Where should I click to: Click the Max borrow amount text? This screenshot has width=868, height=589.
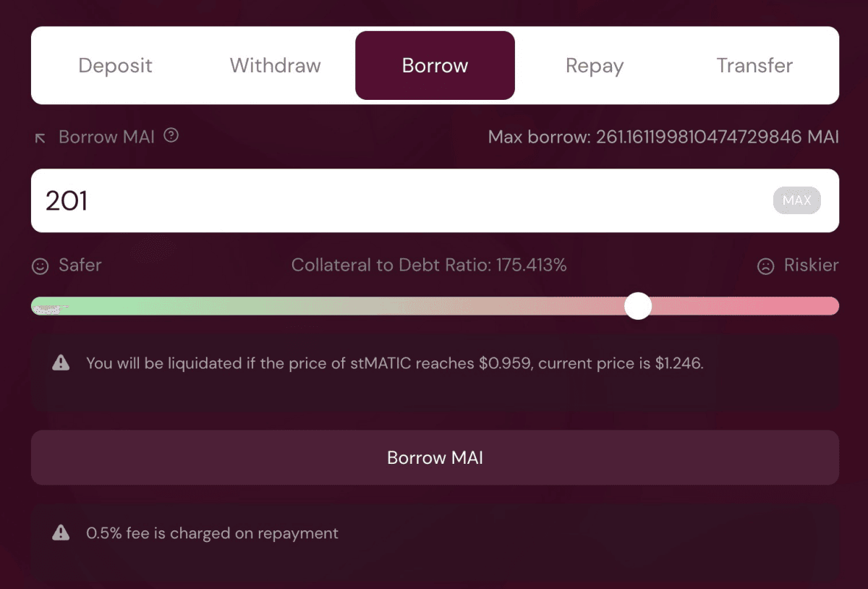[663, 137]
